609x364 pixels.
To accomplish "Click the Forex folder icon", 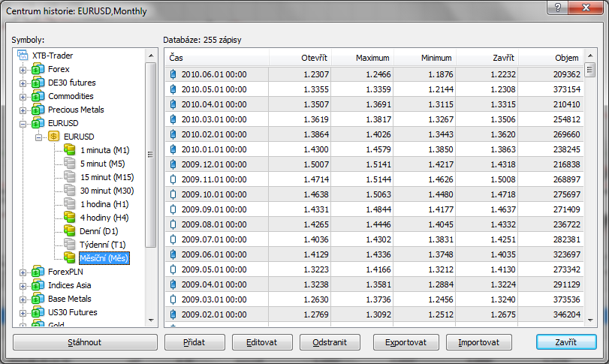I will (x=38, y=69).
